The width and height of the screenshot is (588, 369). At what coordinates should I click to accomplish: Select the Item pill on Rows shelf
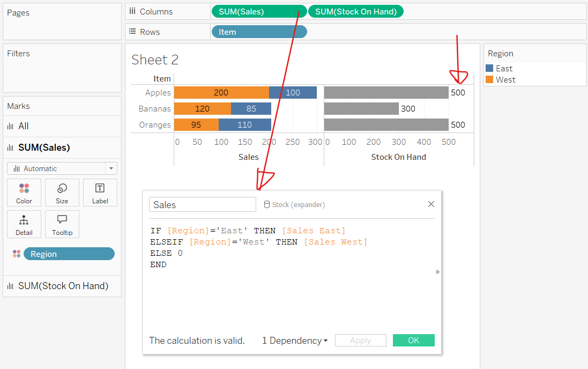(x=259, y=32)
